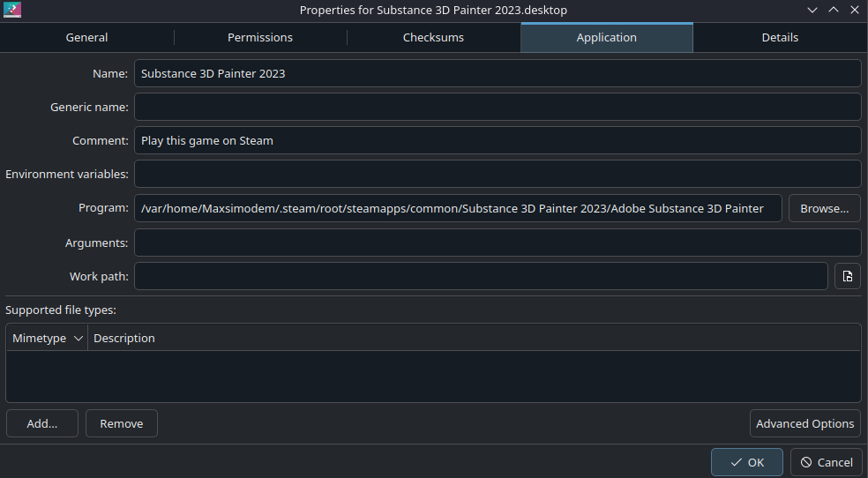Switch to the General tab

tap(86, 38)
